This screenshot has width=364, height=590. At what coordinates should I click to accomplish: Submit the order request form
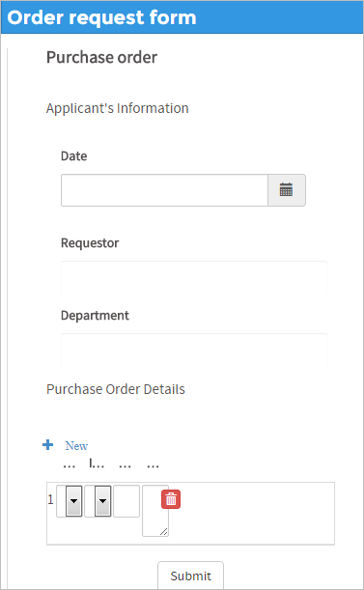190,576
